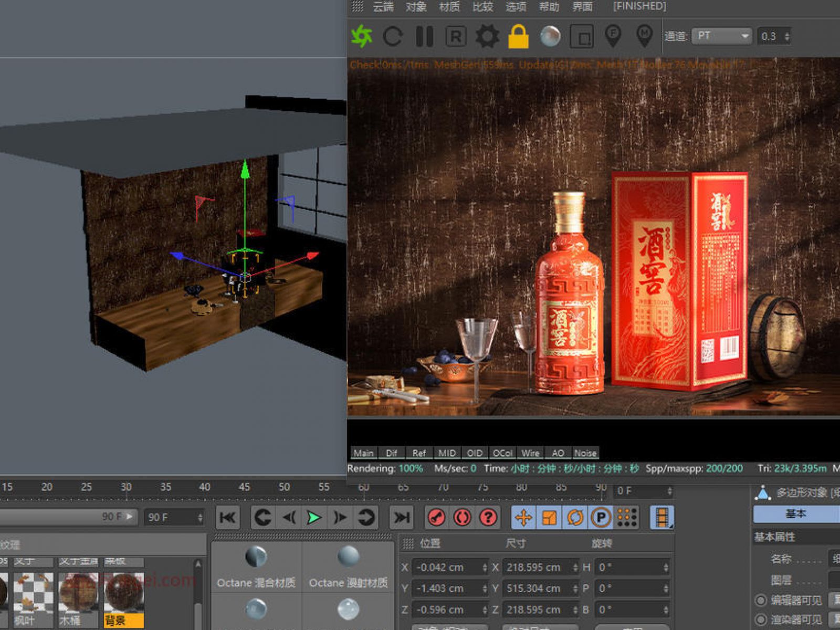Viewport: 840px width, 630px height.
Task: Click the render region R icon
Action: point(456,37)
